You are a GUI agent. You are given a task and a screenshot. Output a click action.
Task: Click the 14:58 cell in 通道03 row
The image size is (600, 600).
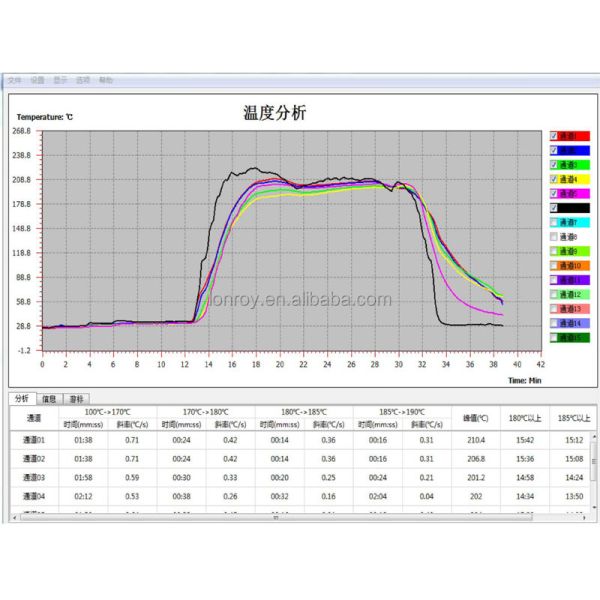(525, 478)
